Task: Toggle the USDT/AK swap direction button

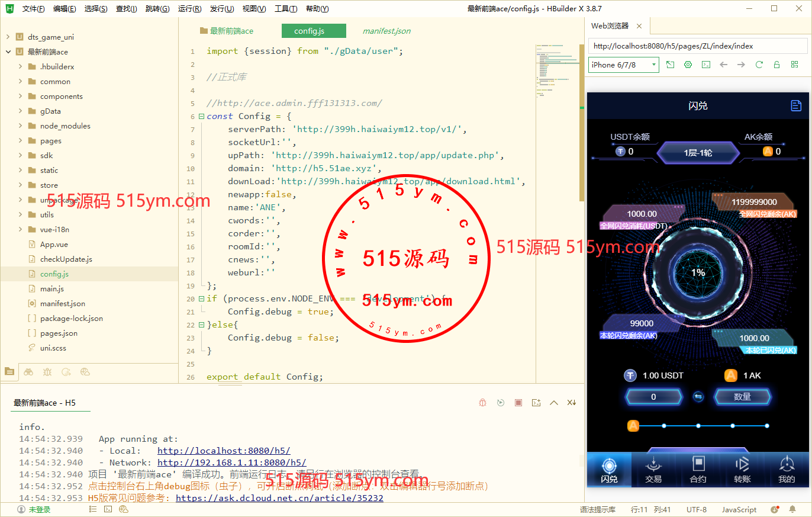Action: (698, 397)
